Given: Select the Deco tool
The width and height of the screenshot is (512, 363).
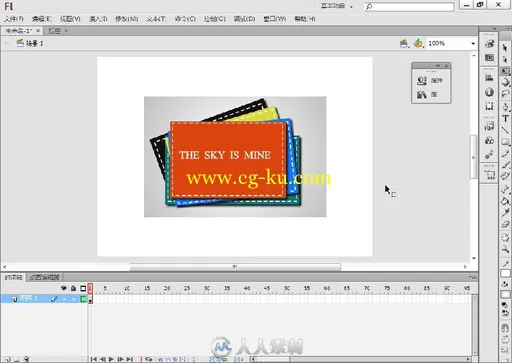Looking at the screenshot, I should (x=505, y=176).
